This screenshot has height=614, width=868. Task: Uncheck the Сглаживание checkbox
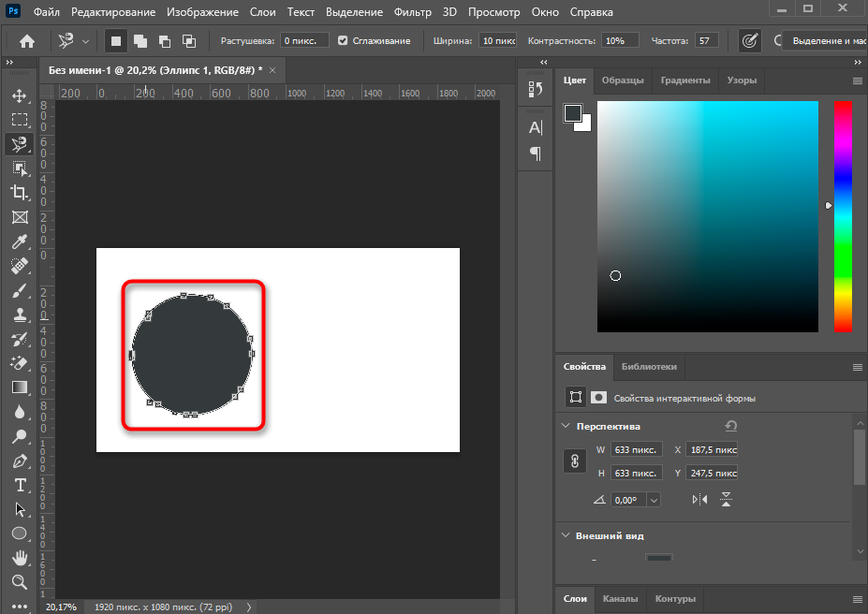(x=343, y=41)
